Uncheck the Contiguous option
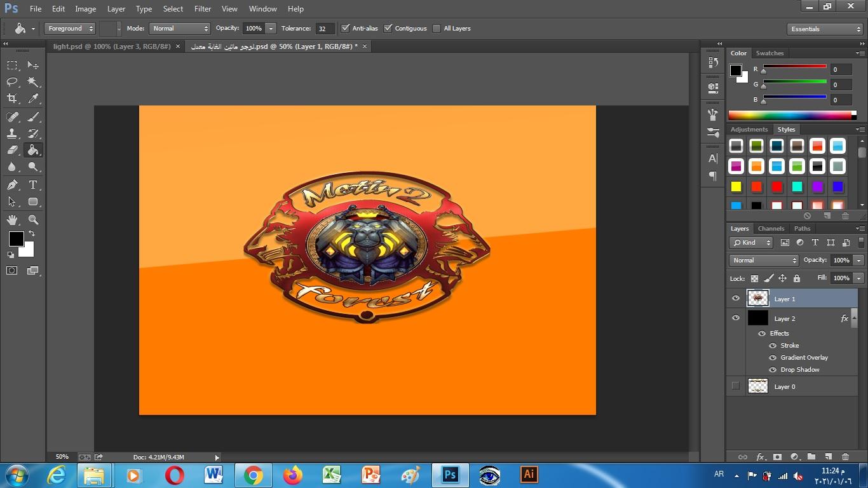Screen dimensions: 868x488 [x=388, y=29]
